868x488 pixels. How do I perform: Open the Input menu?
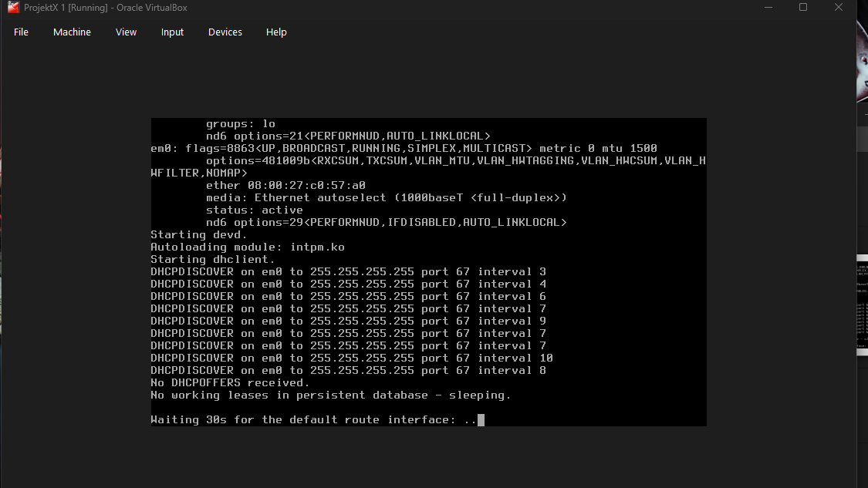171,32
